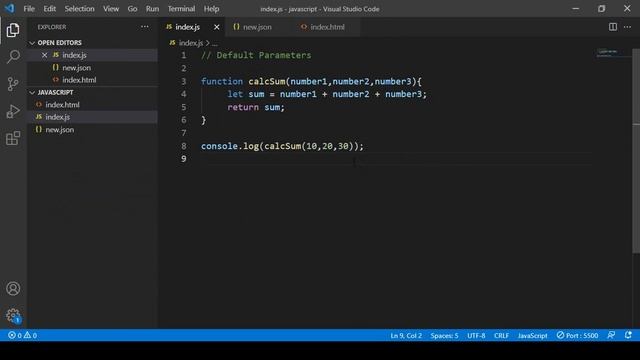Open the Extensions view

point(13,138)
